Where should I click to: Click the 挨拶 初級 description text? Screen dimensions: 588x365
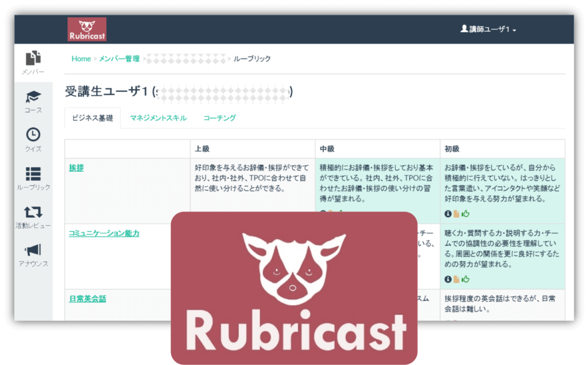502,183
